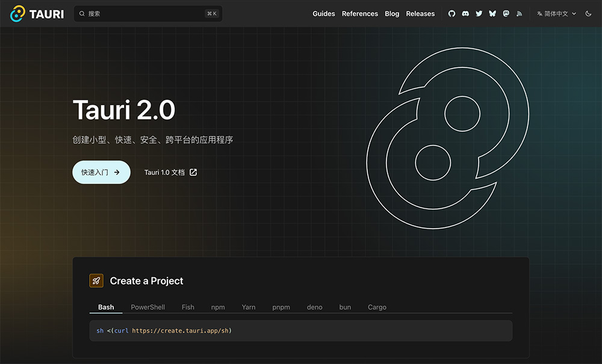
Task: Click the curl command code block
Action: click(x=301, y=331)
